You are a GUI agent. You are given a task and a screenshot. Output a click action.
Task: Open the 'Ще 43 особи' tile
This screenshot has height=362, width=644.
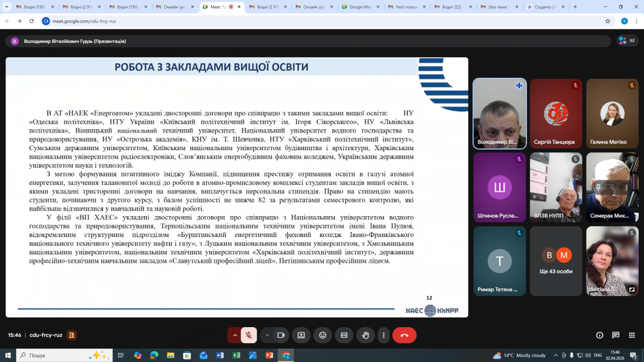point(556,261)
